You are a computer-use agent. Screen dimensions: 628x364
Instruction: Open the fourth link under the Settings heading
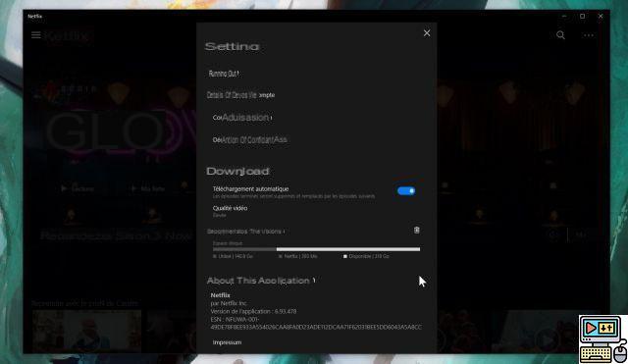coord(249,139)
